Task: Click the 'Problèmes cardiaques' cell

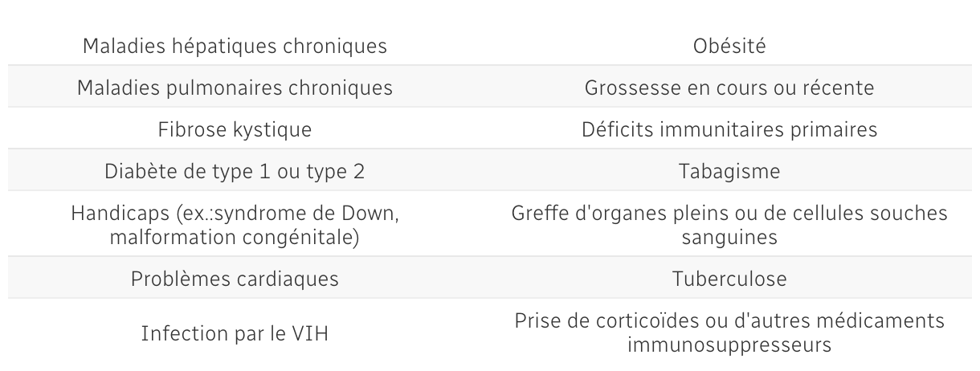Action: 235,278
